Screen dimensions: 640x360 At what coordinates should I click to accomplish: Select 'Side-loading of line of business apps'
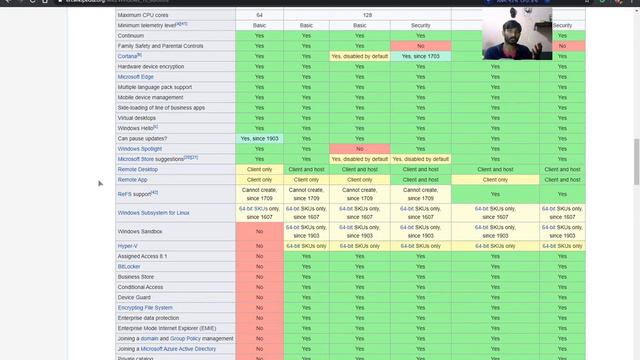[x=161, y=108]
